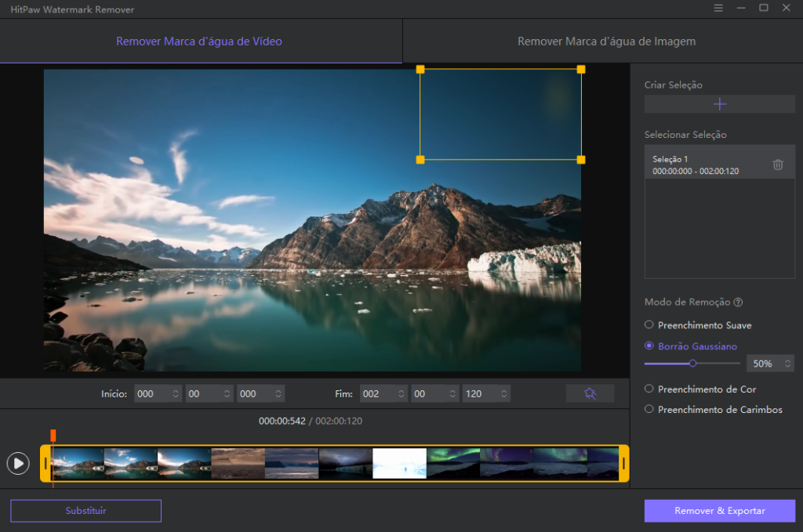The width and height of the screenshot is (803, 532).
Task: Click the plus icon to create selection
Action: coord(719,104)
